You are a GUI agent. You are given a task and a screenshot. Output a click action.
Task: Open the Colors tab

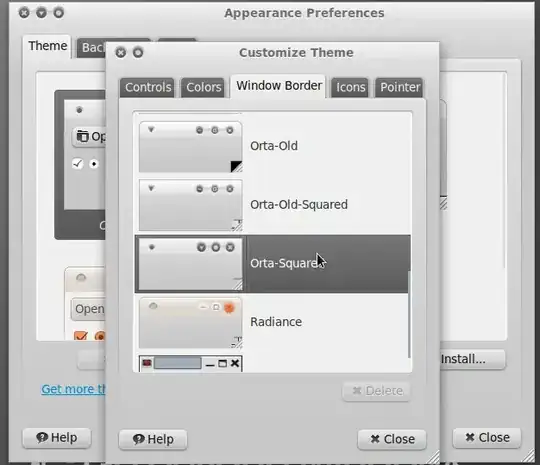coord(203,87)
